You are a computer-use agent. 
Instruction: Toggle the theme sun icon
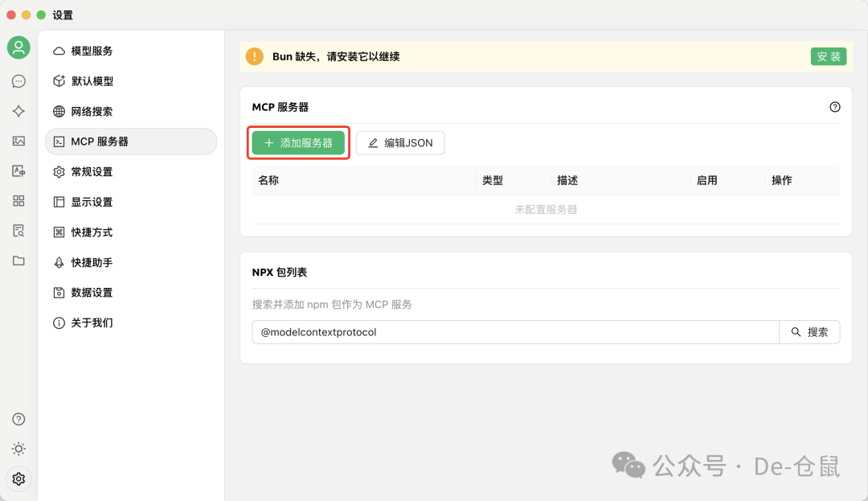[18, 449]
